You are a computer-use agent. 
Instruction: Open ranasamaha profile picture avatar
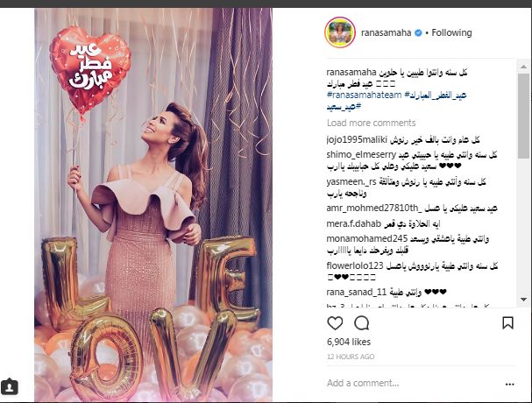pos(340,32)
